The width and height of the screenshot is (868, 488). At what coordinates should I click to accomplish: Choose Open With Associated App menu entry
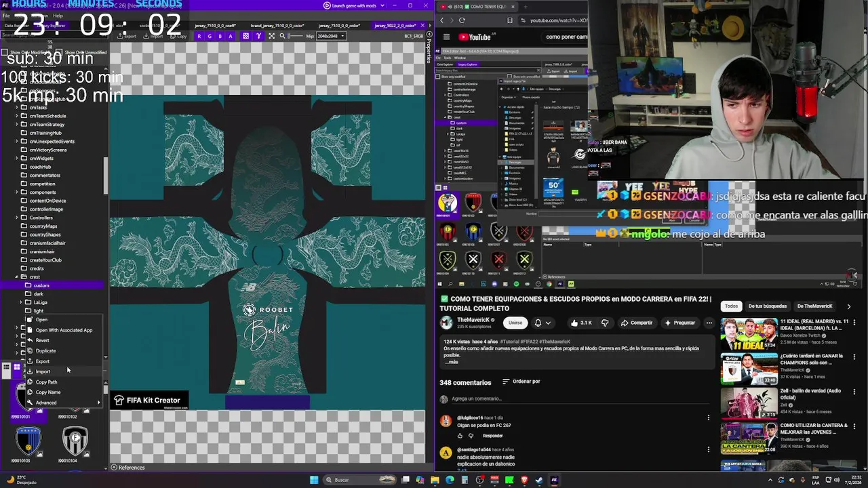coord(64,330)
